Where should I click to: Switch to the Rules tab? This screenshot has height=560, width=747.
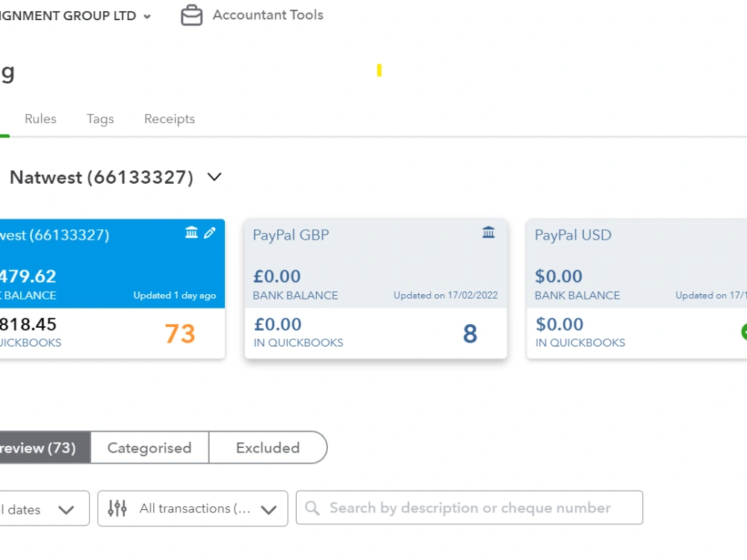(x=40, y=119)
